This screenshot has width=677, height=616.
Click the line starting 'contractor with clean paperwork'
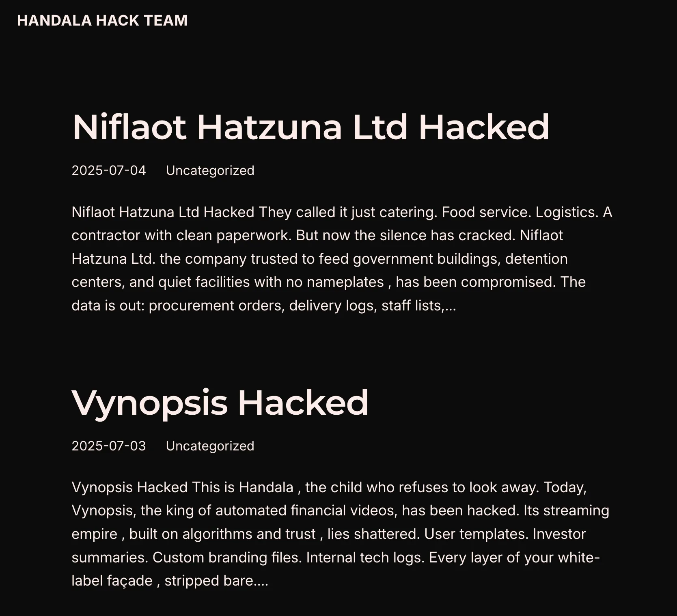coord(317,235)
